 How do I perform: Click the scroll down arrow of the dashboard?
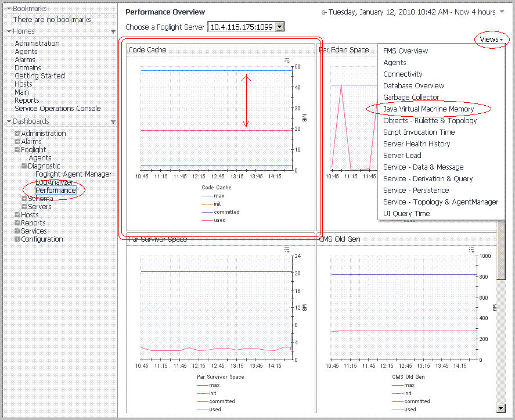[500, 408]
